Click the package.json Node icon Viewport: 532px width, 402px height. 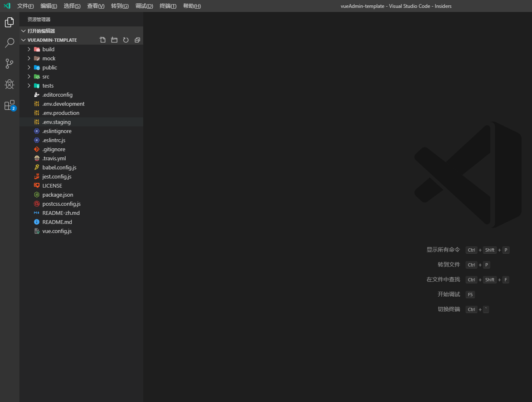37,195
